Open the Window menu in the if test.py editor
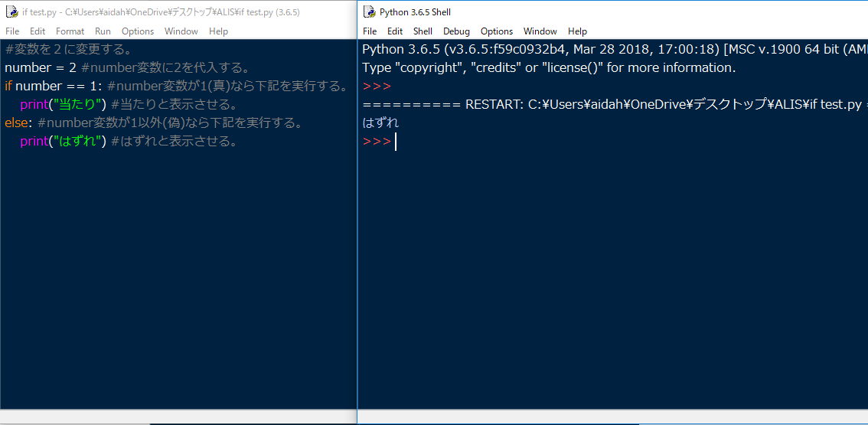Image resolution: width=868 pixels, height=425 pixels. (181, 31)
